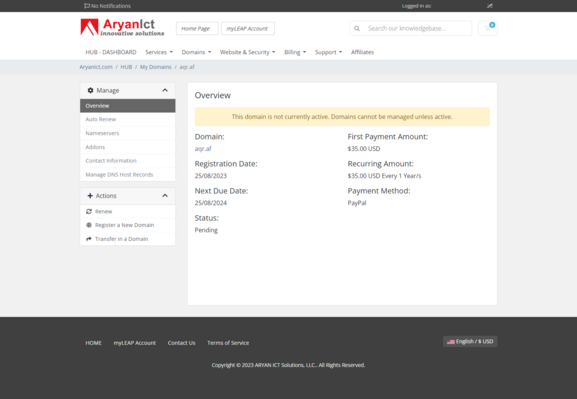Click the search magnifier icon
Image resolution: width=577 pixels, height=399 pixels.
(x=357, y=28)
